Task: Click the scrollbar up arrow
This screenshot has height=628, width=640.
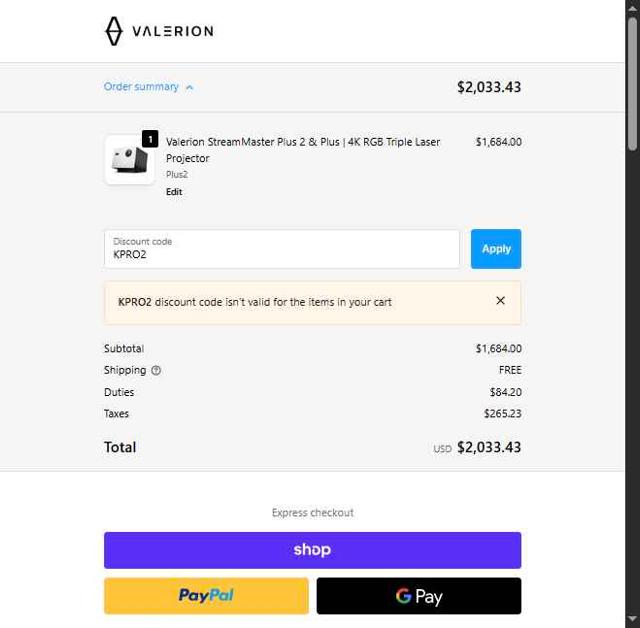Action: tap(632, 7)
